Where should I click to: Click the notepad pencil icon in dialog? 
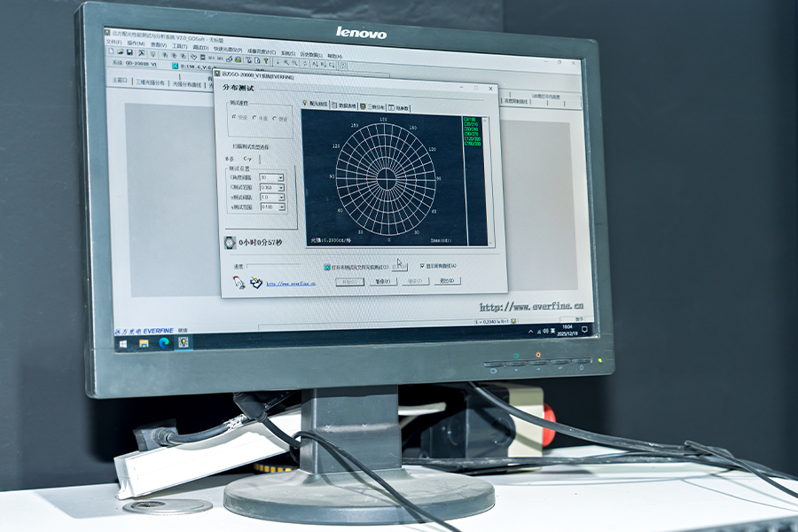coord(256,283)
